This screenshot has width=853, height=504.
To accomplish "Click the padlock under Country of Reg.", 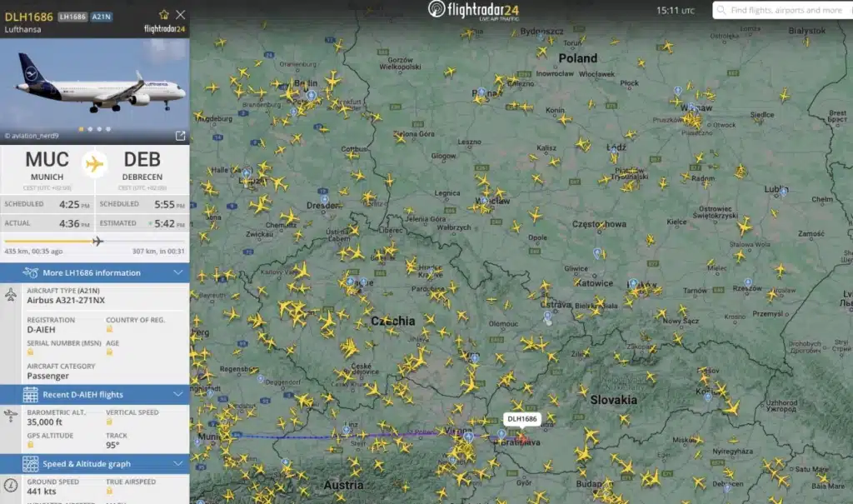I will [x=109, y=329].
